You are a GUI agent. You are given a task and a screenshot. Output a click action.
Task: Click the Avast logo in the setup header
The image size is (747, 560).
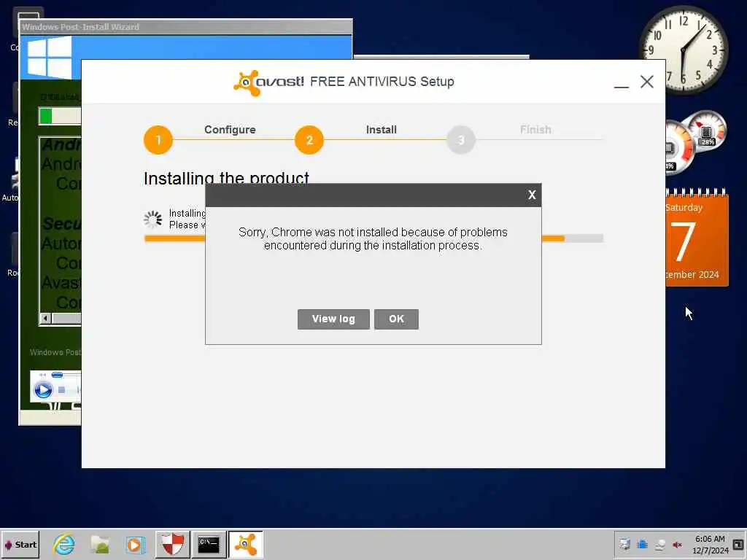[268, 82]
